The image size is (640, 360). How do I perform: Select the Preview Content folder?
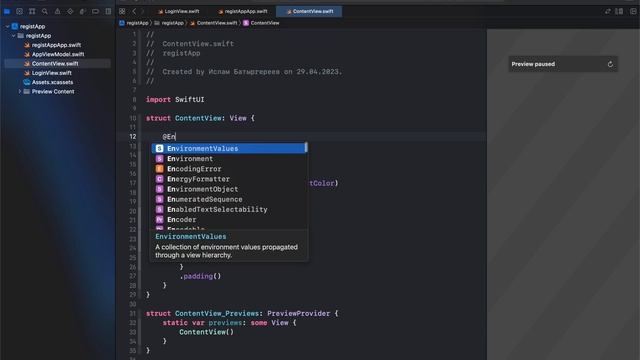click(53, 91)
